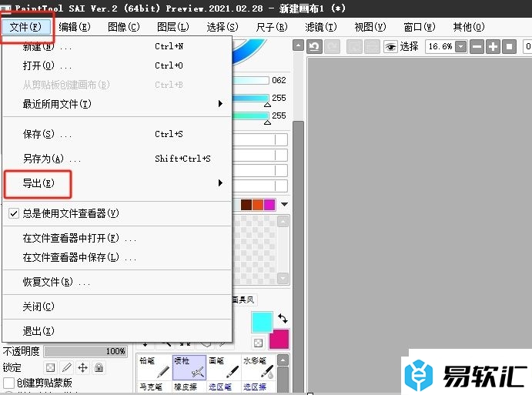532x395 pixels.
Task: Open the 图层(L) menu
Action: click(x=173, y=27)
